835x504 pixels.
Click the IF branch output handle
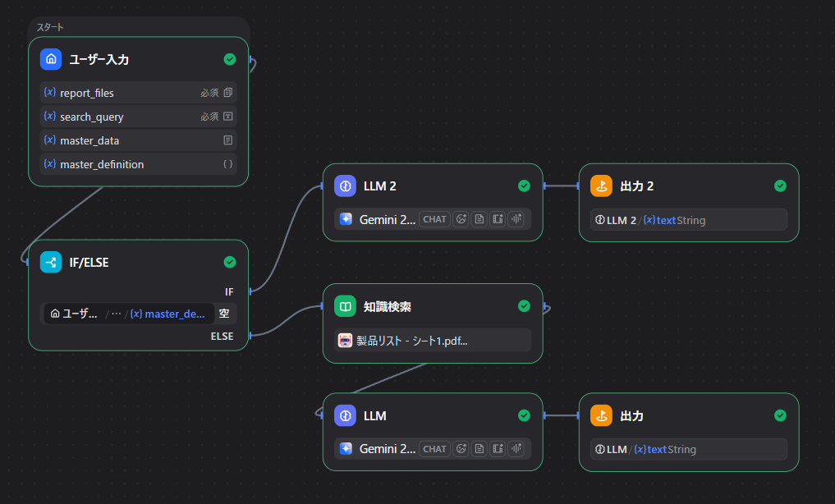[250, 291]
